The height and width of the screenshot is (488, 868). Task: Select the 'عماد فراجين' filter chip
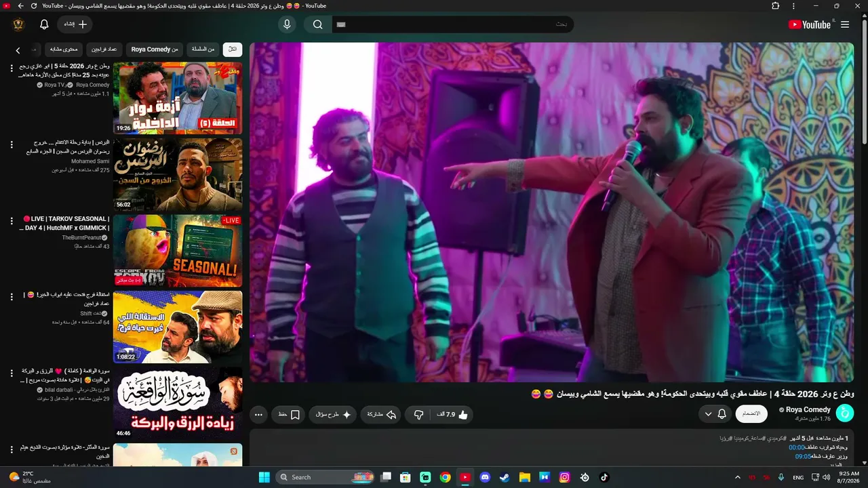(x=104, y=49)
